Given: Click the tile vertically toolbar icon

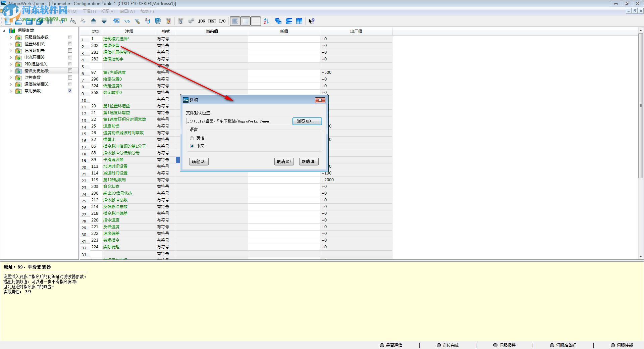Looking at the screenshot, I should [x=299, y=21].
